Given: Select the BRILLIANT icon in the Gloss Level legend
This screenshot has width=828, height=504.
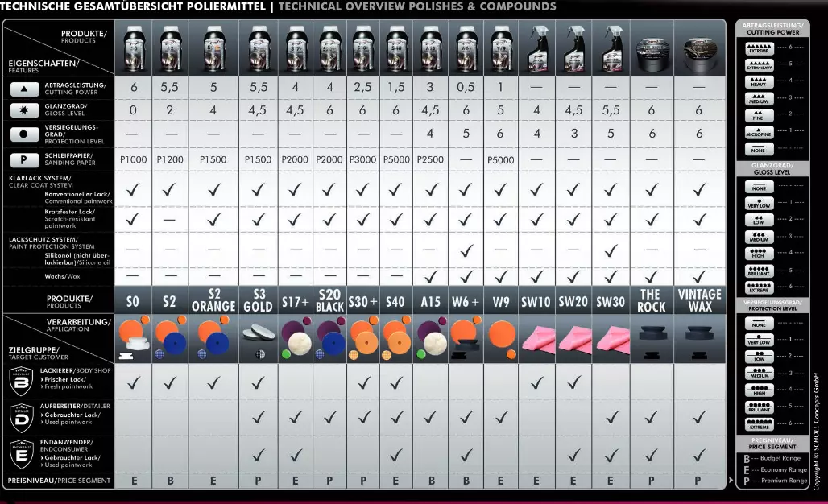Looking at the screenshot, I should (760, 271).
